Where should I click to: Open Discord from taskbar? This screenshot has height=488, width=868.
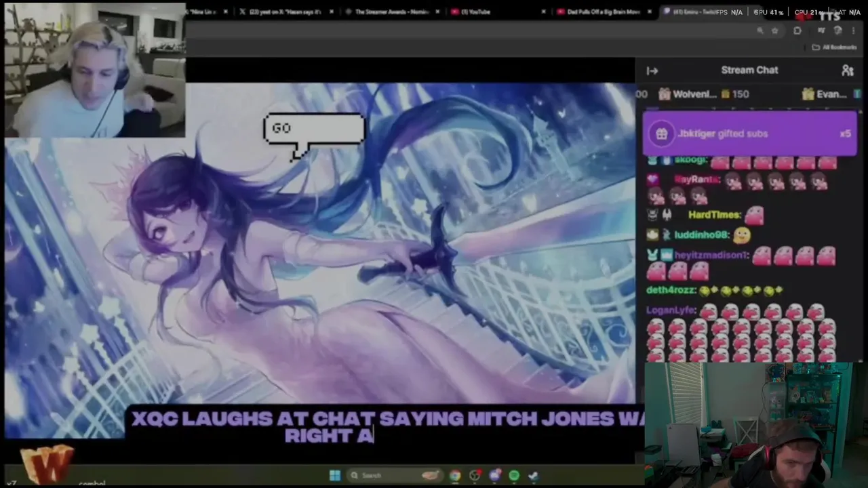(x=494, y=475)
